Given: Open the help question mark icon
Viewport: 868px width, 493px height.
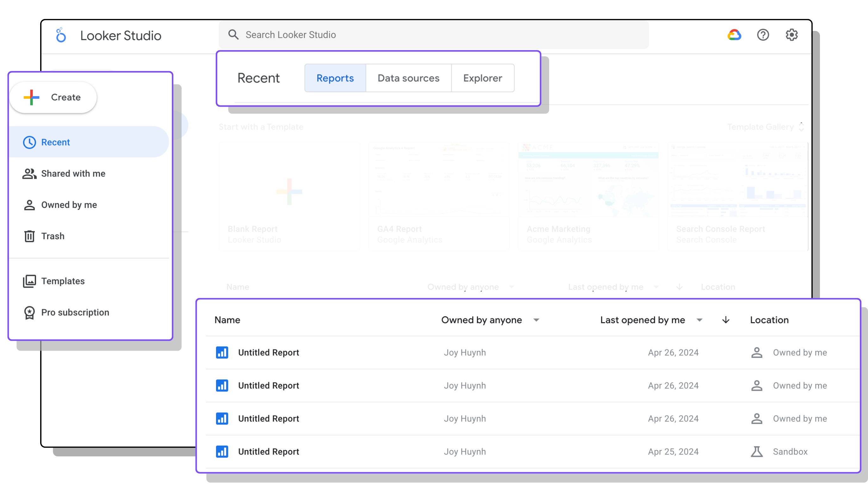Looking at the screenshot, I should [763, 35].
